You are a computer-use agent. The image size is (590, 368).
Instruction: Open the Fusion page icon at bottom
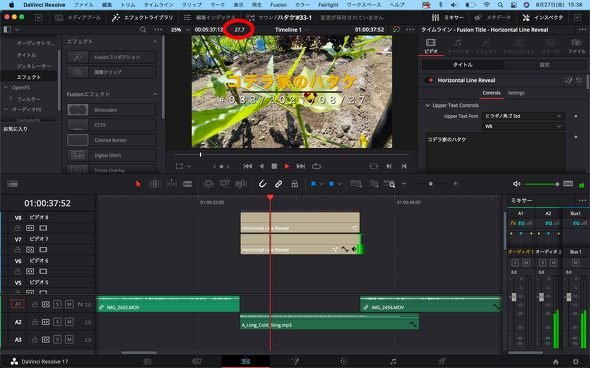[295, 362]
